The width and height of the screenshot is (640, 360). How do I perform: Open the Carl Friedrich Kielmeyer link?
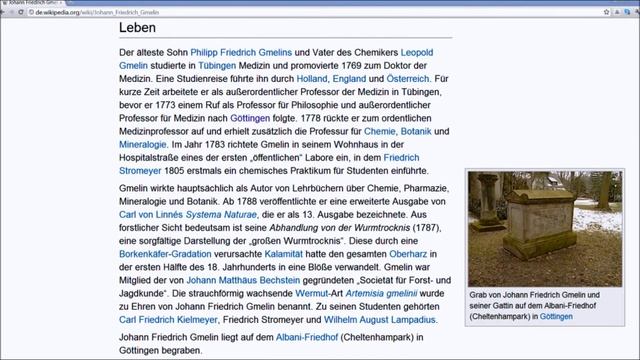click(168, 320)
